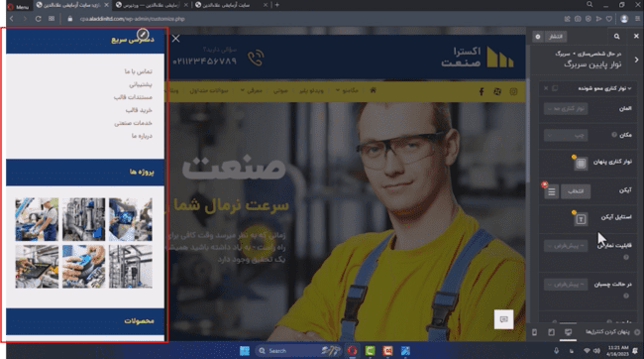Image resolution: width=644 pixels, height=359 pixels.
Task: Open the تماس با ما link
Action: [x=139, y=71]
